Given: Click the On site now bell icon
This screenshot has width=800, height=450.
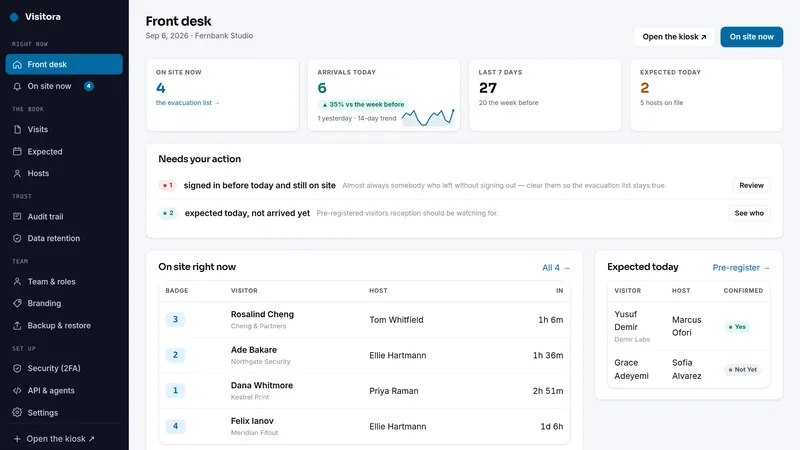Looking at the screenshot, I should click(x=17, y=86).
